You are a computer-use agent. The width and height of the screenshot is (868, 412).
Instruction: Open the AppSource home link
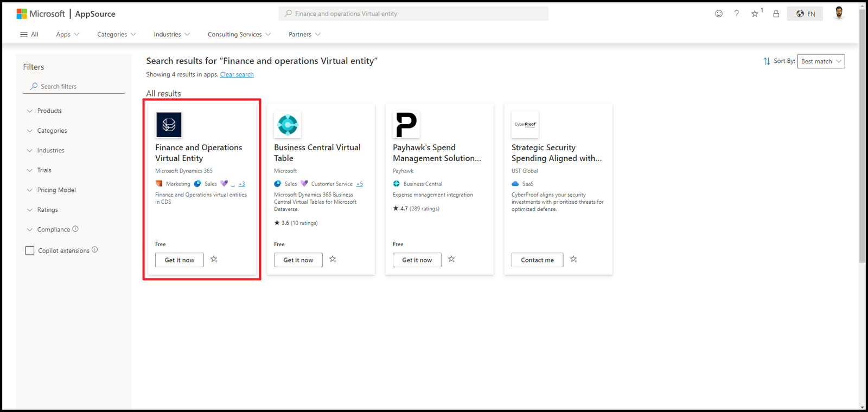pyautogui.click(x=95, y=14)
